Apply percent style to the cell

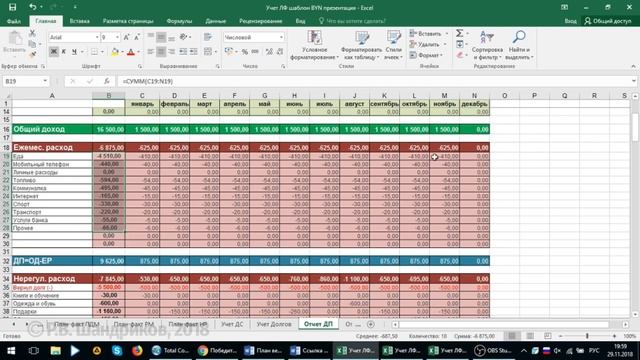[244, 52]
